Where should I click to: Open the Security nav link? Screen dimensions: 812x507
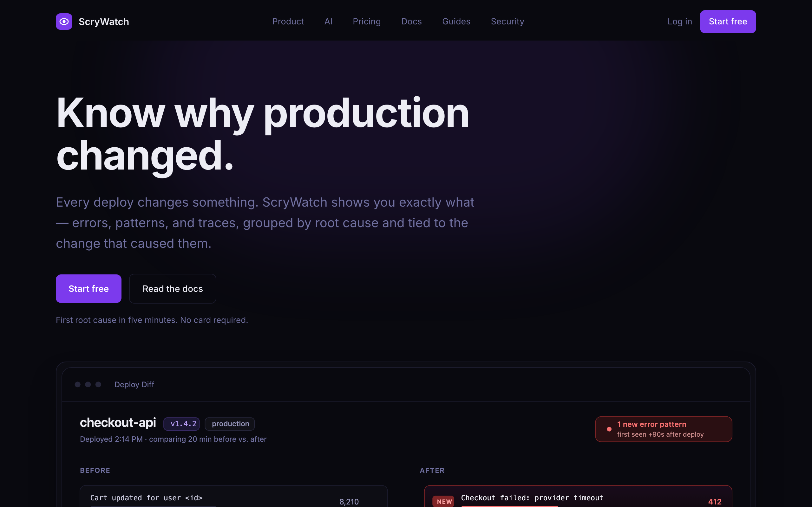pyautogui.click(x=507, y=22)
